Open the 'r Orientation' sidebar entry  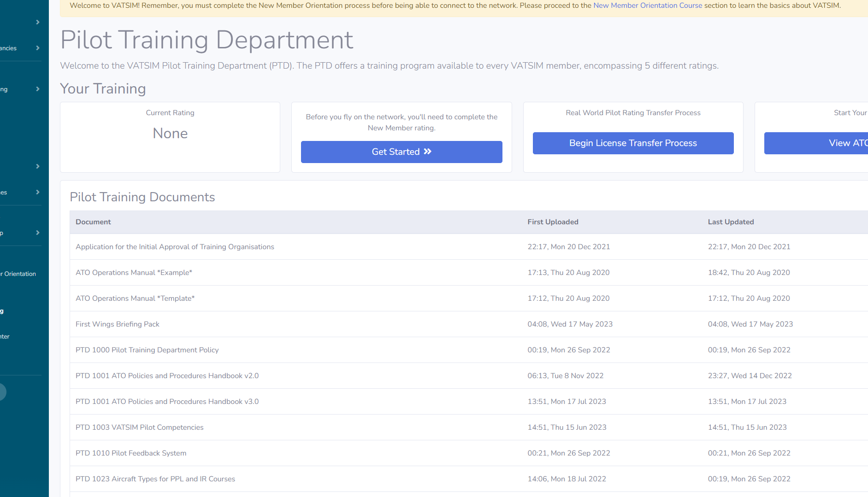pos(18,274)
